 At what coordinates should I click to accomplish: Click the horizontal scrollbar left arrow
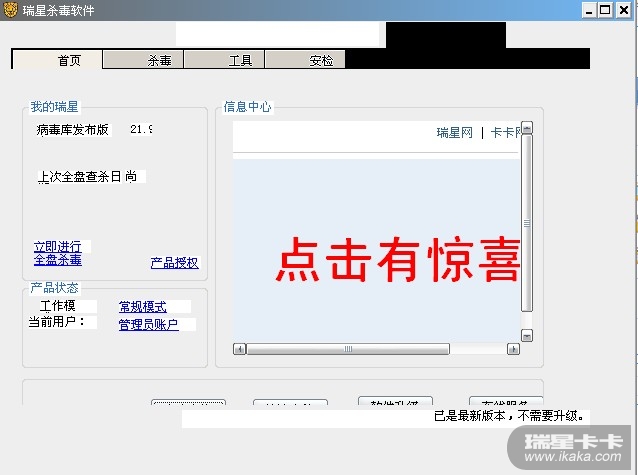pyautogui.click(x=240, y=349)
